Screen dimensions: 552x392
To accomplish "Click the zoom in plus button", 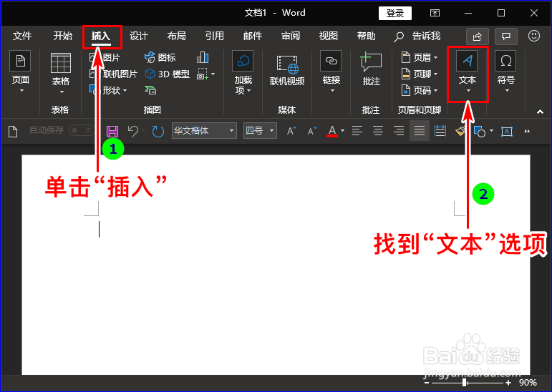I will tap(508, 383).
